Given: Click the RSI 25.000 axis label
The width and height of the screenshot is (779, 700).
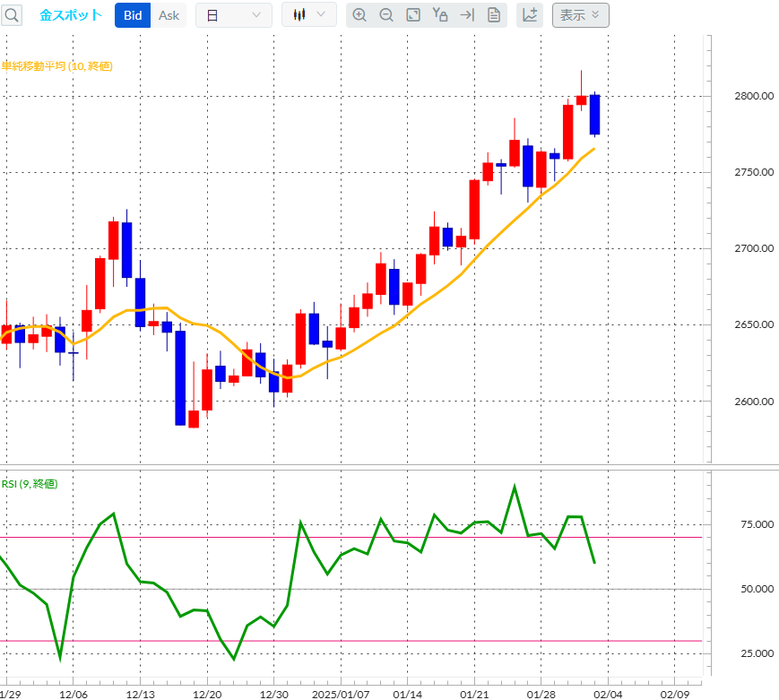Looking at the screenshot, I should pyautogui.click(x=757, y=653).
